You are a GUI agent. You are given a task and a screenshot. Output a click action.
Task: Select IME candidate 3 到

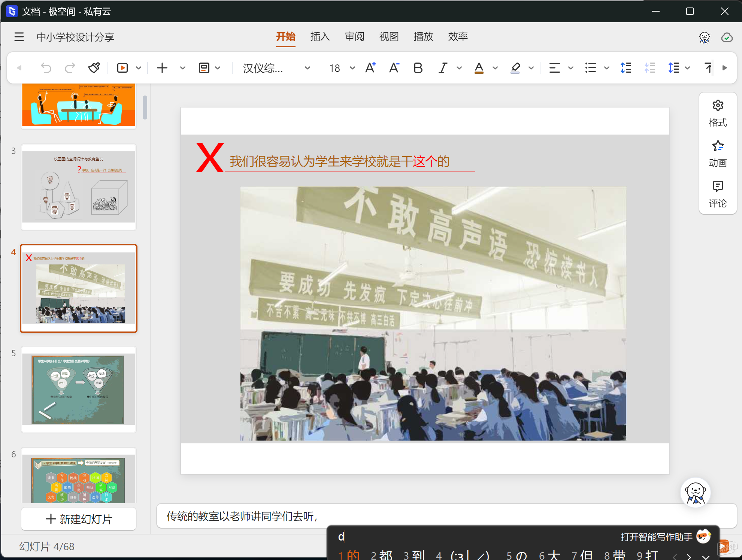click(414, 555)
